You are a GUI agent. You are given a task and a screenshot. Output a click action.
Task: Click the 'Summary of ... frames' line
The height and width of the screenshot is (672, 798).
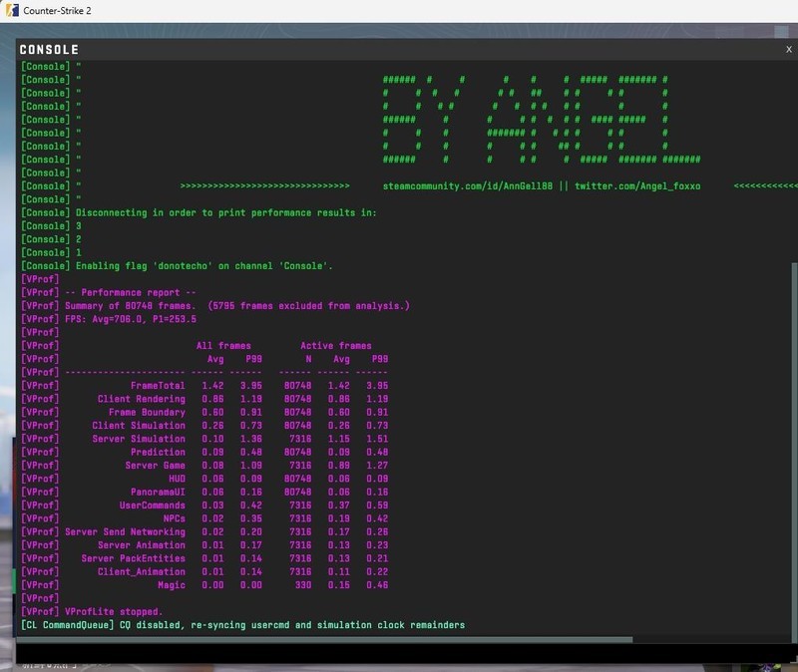click(215, 306)
